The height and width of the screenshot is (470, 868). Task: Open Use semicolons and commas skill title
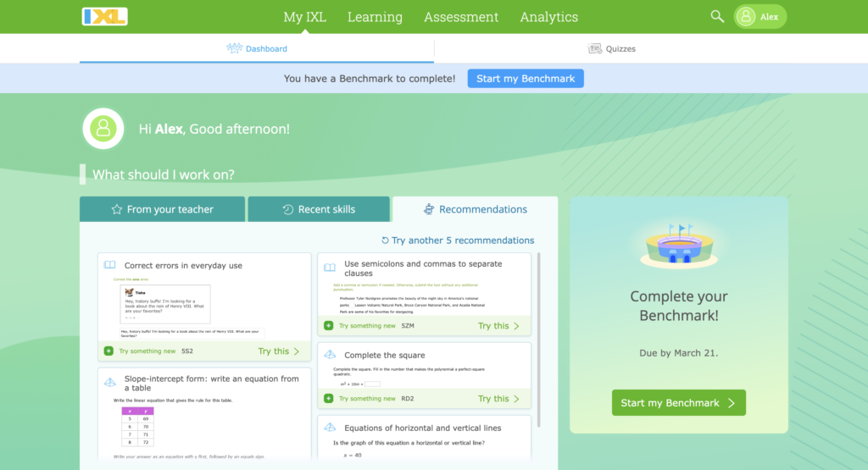(x=423, y=268)
